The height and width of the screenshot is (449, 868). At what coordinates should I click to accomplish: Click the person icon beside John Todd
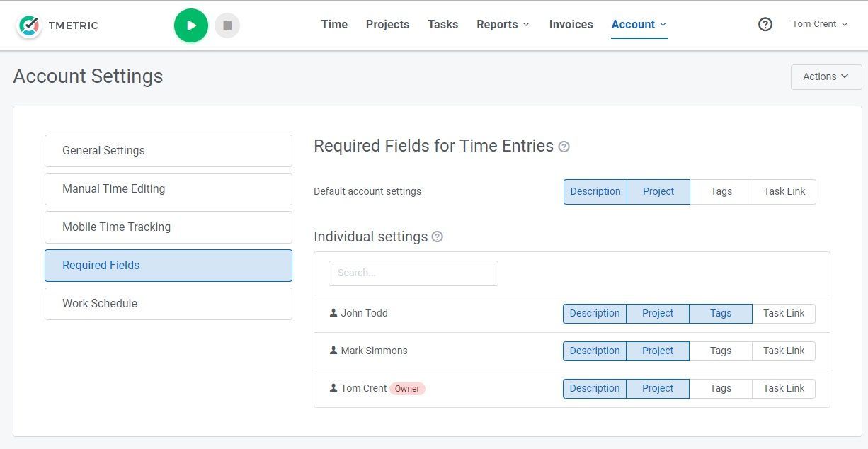(x=333, y=312)
